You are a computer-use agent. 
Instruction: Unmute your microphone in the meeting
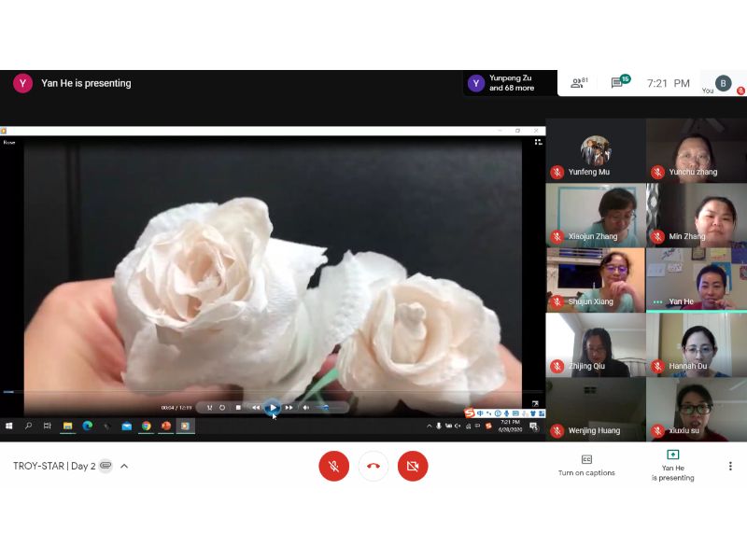point(333,466)
